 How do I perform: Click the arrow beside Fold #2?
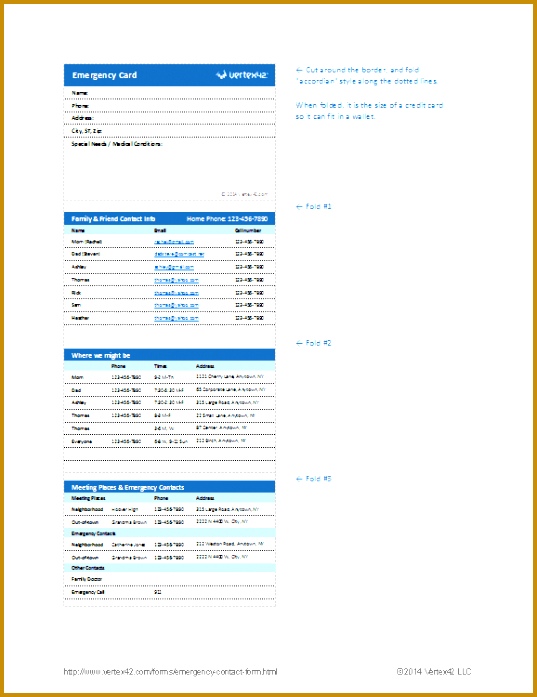pyautogui.click(x=299, y=343)
